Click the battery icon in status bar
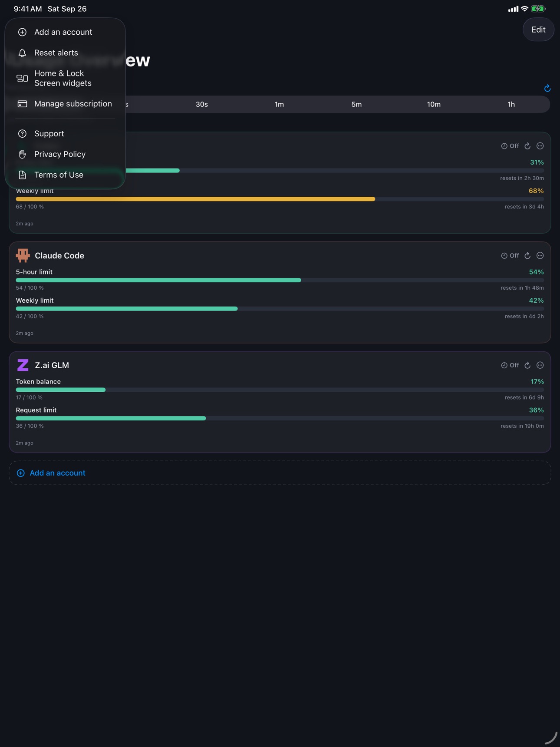Screen dimensions: 560x747 (x=538, y=9)
